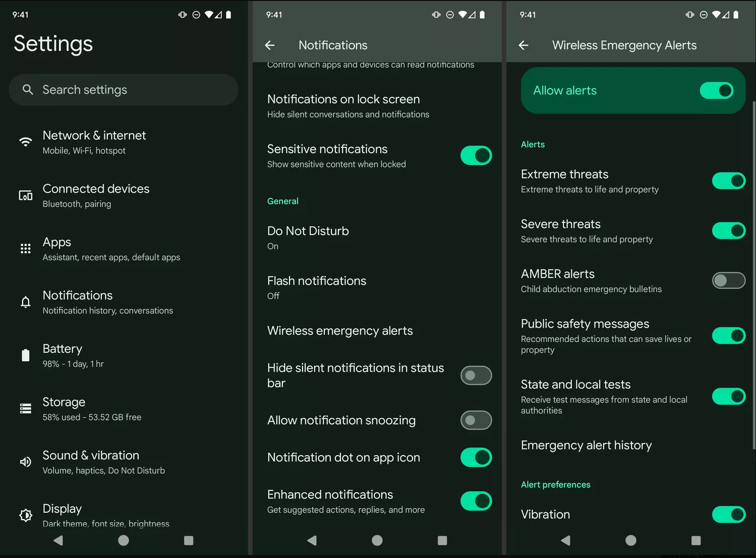Screen dimensions: 756x558
Task: Go back from Wireless Emergency Alerts screen
Action: 524,45
